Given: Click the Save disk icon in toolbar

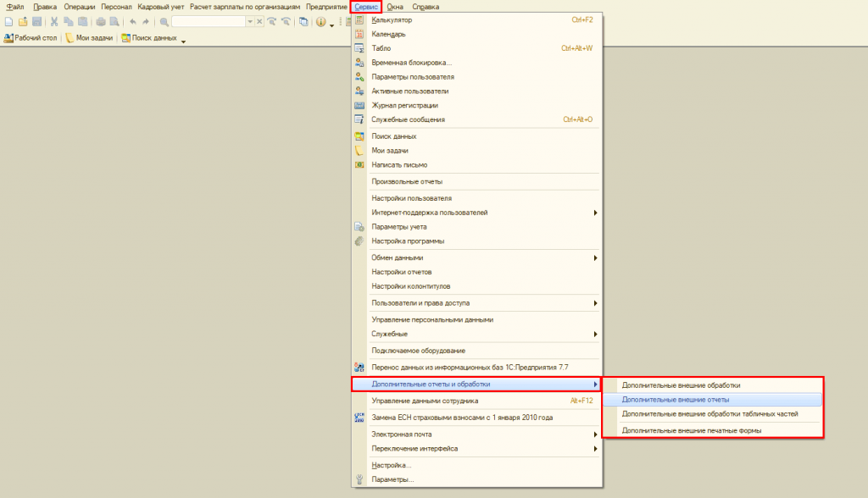Looking at the screenshot, I should pos(37,21).
